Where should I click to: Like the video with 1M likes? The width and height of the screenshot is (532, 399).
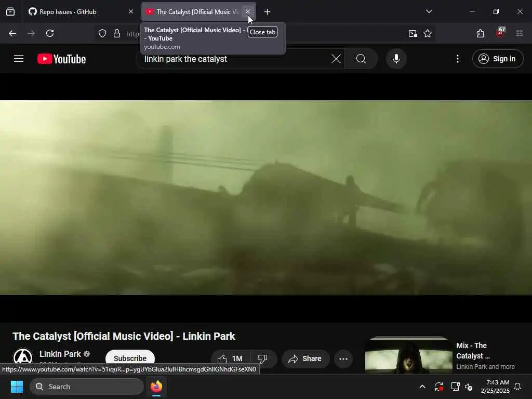231,358
